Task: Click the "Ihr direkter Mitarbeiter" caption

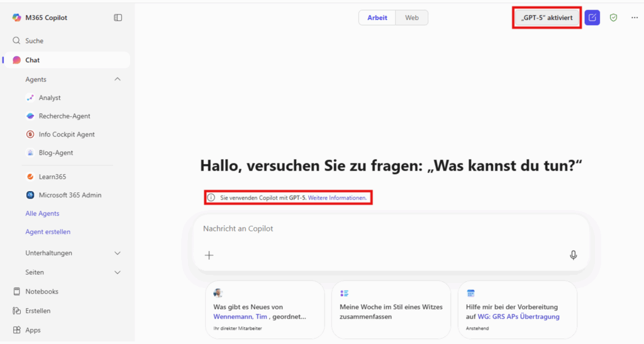Action: pyautogui.click(x=237, y=328)
